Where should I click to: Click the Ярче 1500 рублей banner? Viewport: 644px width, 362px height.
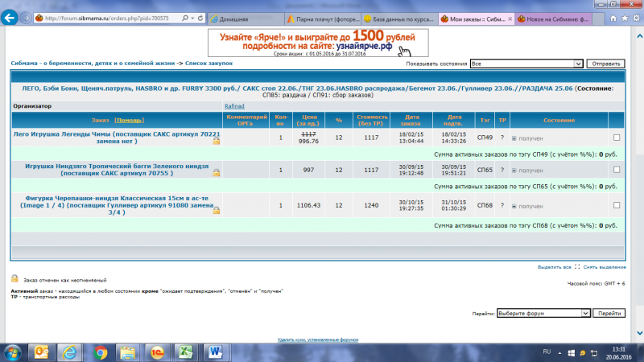(x=318, y=43)
